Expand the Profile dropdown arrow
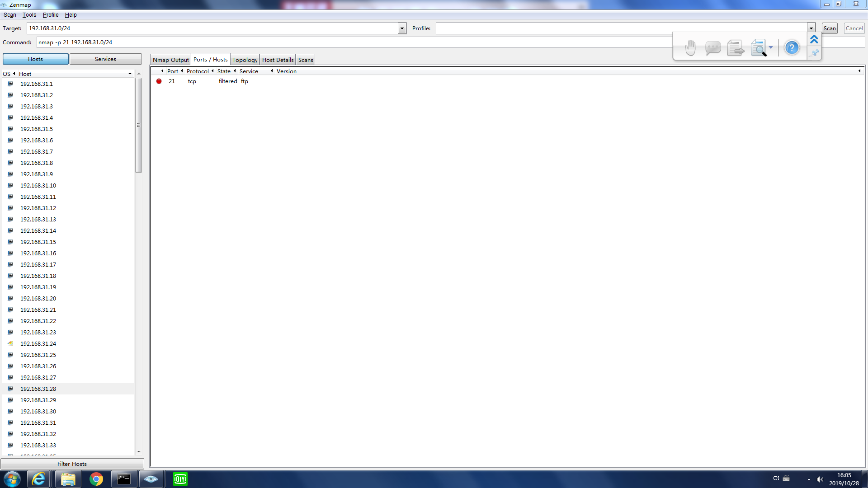This screenshot has width=868, height=488. [811, 28]
